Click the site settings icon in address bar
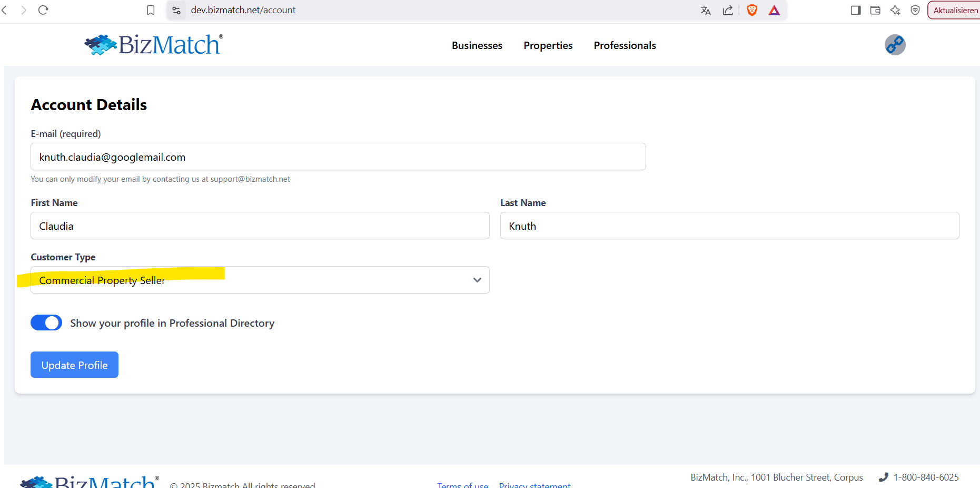Image resolution: width=980 pixels, height=488 pixels. (176, 10)
